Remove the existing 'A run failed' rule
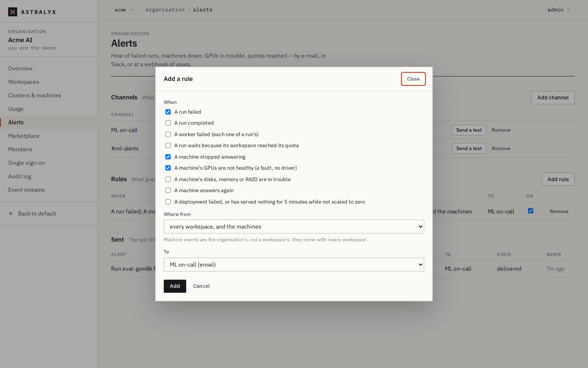Screen dimensions: 588x368 tap(559, 212)
